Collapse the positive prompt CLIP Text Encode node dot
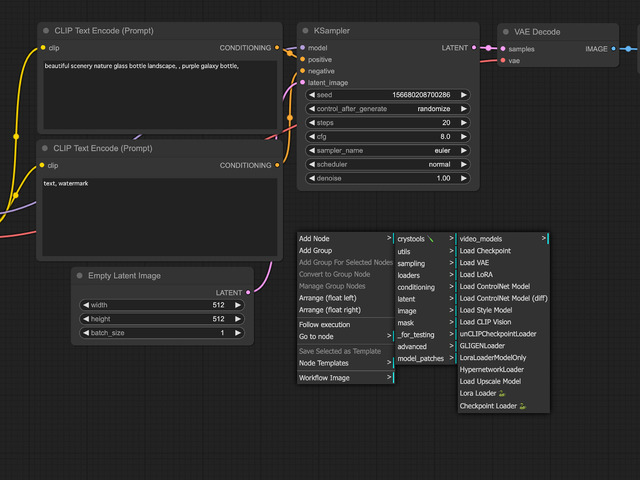 point(46,31)
